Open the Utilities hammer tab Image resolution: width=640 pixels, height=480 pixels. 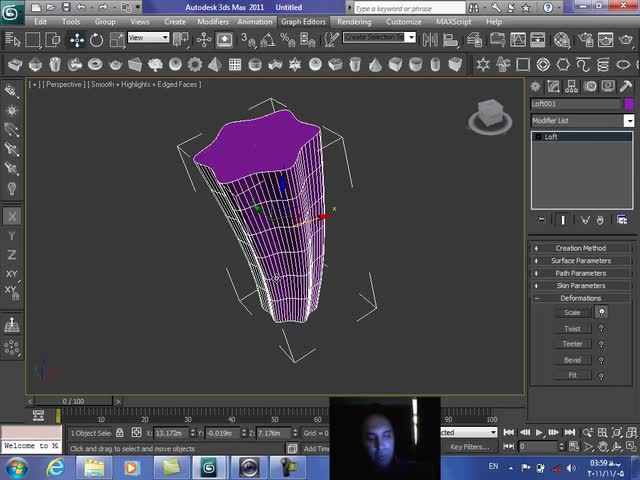click(x=626, y=87)
